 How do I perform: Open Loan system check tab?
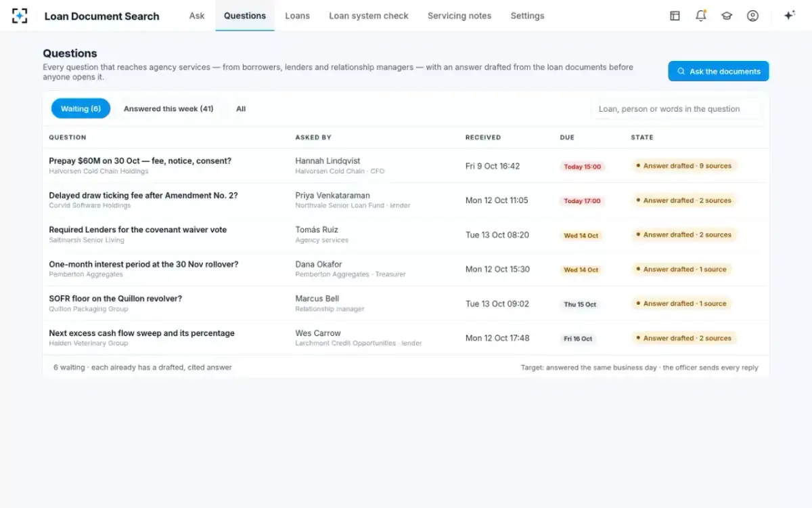pos(369,16)
